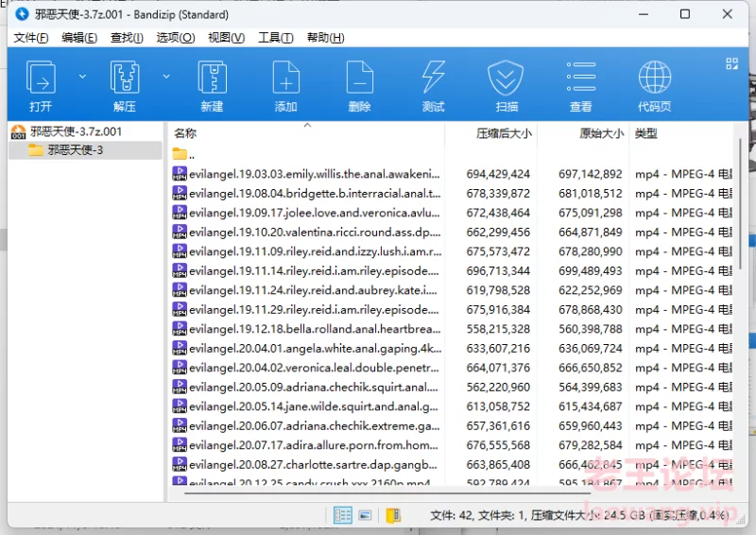The image size is (756, 535).
Task: Select file evilangel.19.12.18.bella.rolland
Action: tap(306, 329)
